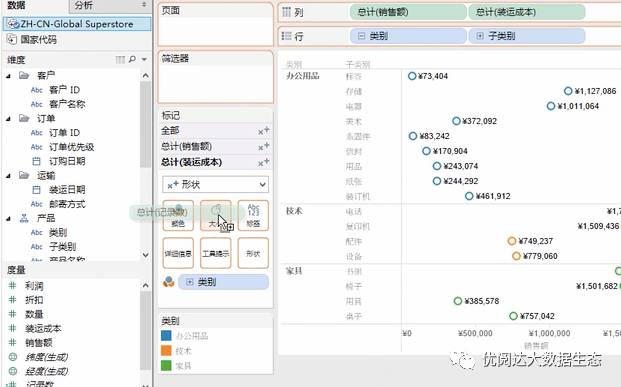Click the 大小 marks button
Screen dimensions: 621x387
[x=215, y=215]
